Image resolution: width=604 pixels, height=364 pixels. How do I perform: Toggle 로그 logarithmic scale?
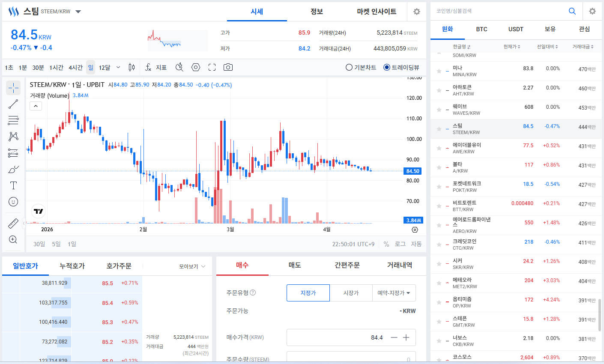point(400,244)
